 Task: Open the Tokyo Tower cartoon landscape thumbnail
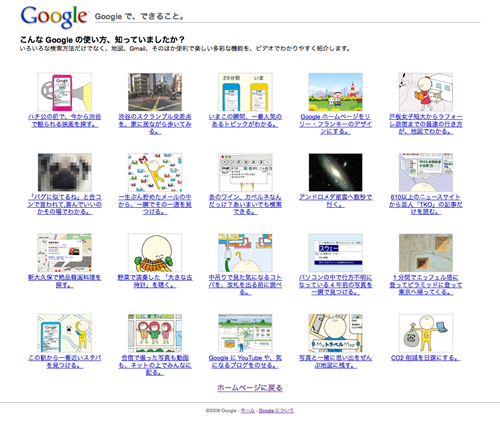coord(336,92)
